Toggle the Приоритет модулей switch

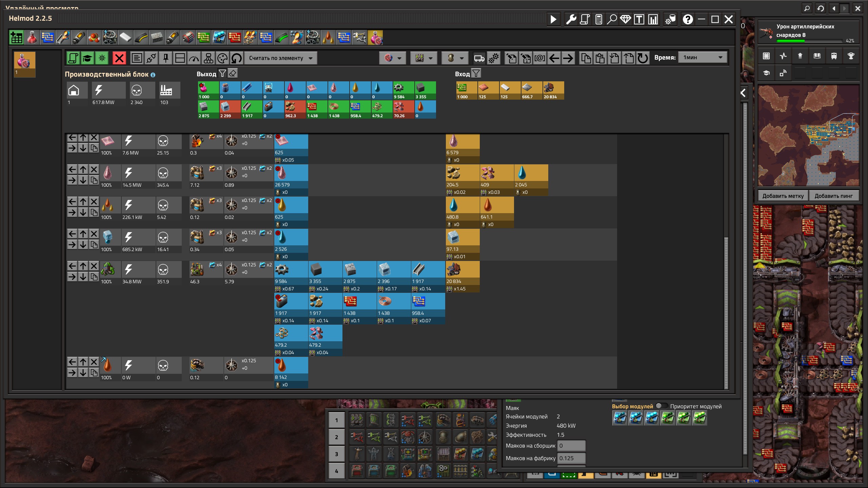(661, 406)
